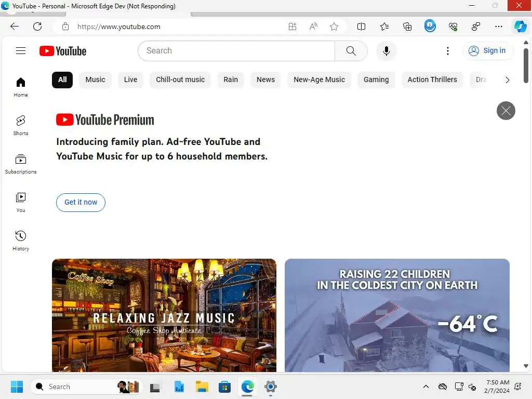The image size is (532, 399).
Task: Search with your voice microphone
Action: click(386, 51)
